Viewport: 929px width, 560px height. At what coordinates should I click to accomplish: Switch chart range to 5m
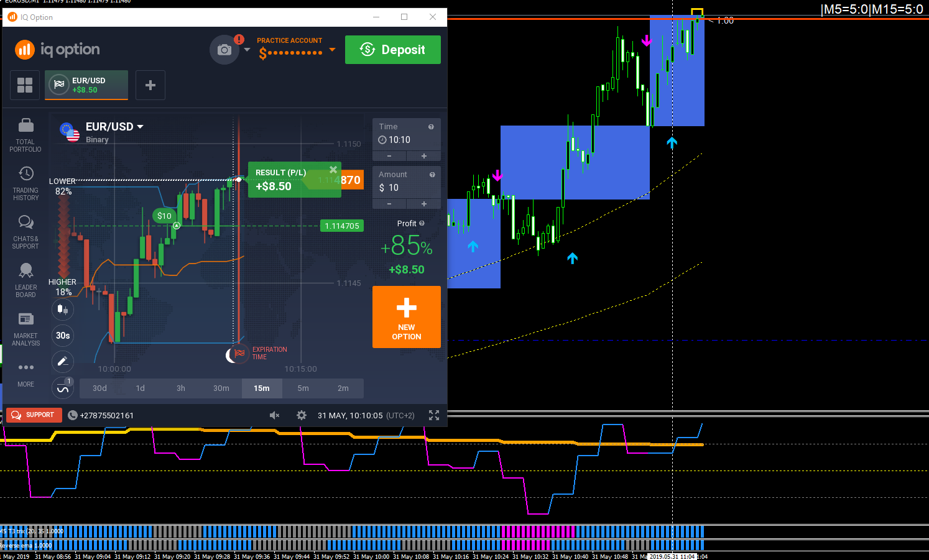(303, 388)
